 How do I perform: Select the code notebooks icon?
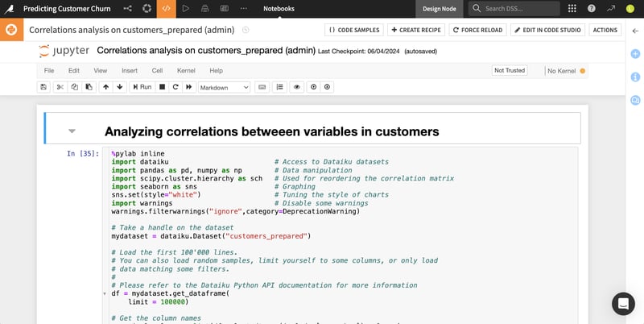point(167,9)
